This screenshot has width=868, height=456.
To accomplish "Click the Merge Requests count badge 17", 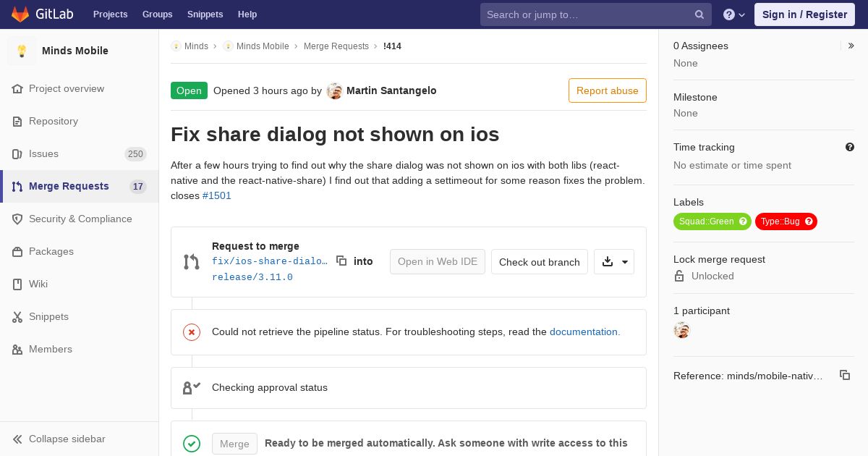I will [138, 186].
